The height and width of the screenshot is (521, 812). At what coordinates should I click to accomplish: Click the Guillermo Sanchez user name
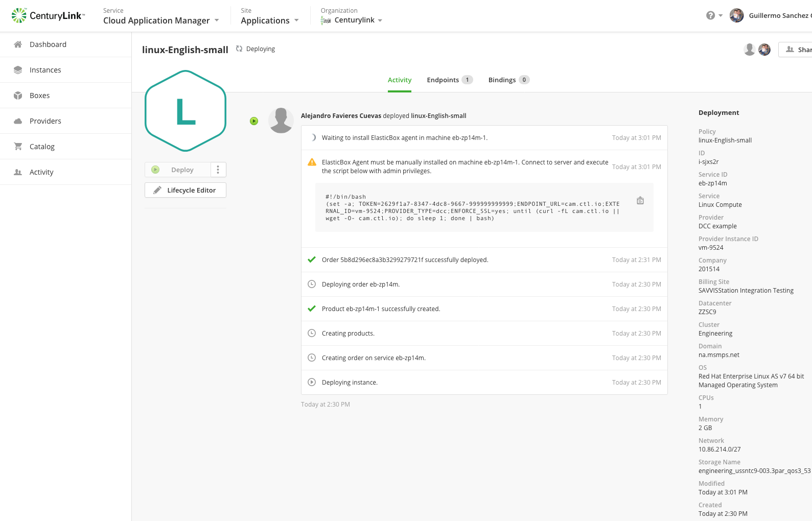[x=779, y=16]
